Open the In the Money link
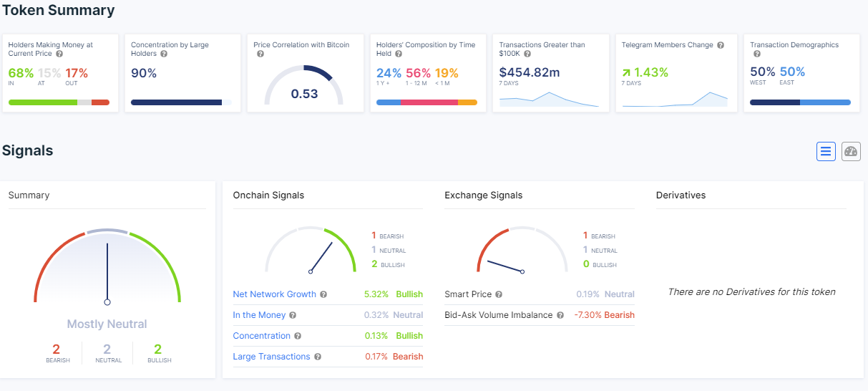 tap(259, 315)
